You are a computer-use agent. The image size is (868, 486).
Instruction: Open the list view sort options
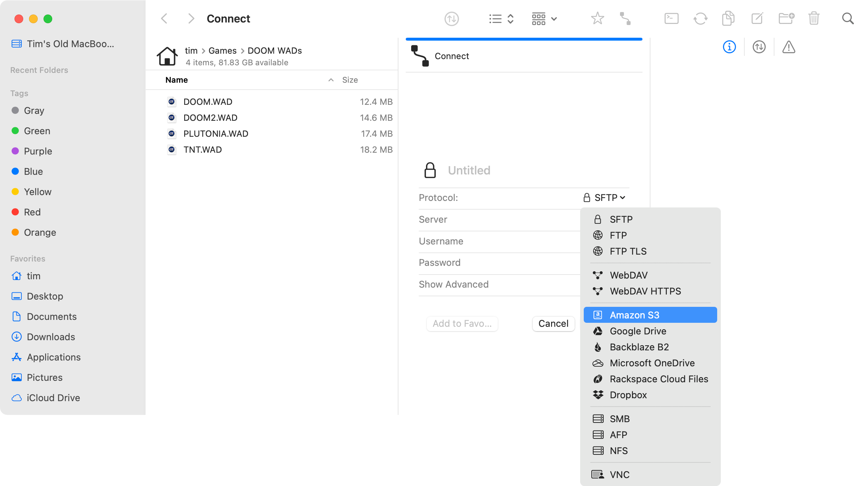point(501,18)
